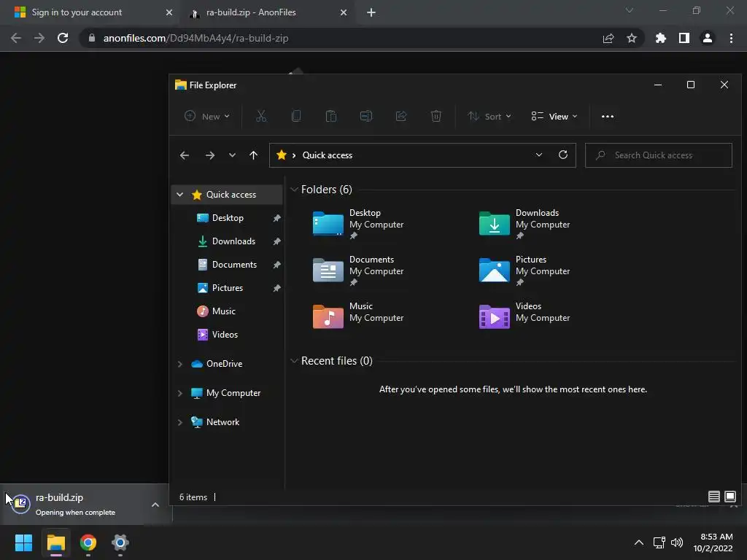The image size is (747, 560).
Task: Open the New item dropdown
Action: point(207,116)
